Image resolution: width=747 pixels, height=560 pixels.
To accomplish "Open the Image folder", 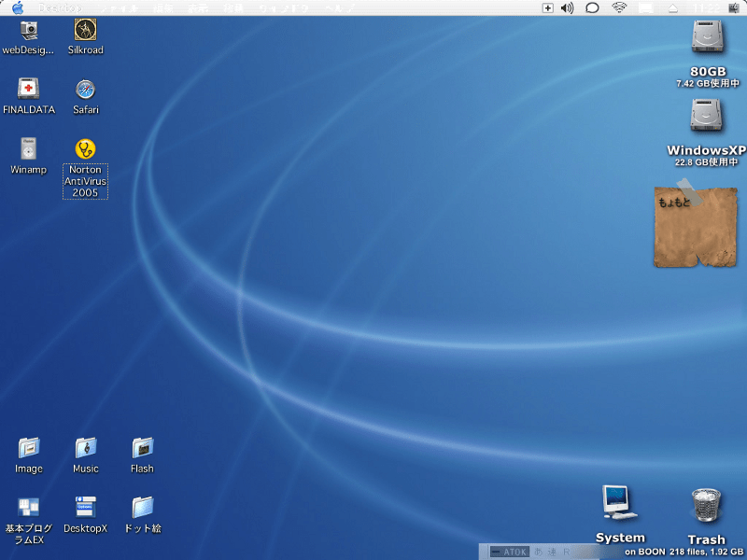I will (29, 448).
